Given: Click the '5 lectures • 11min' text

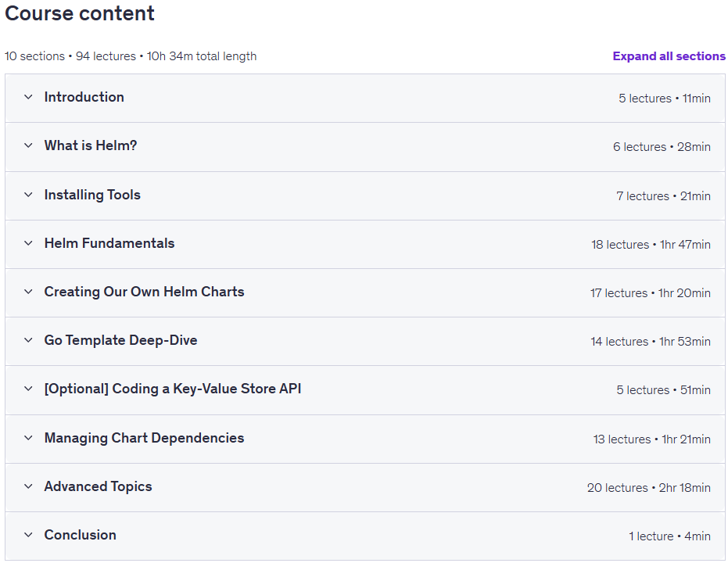Looking at the screenshot, I should pos(665,99).
